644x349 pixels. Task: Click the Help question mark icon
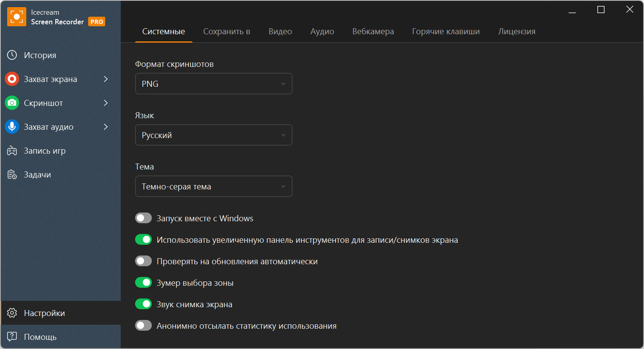[12, 337]
